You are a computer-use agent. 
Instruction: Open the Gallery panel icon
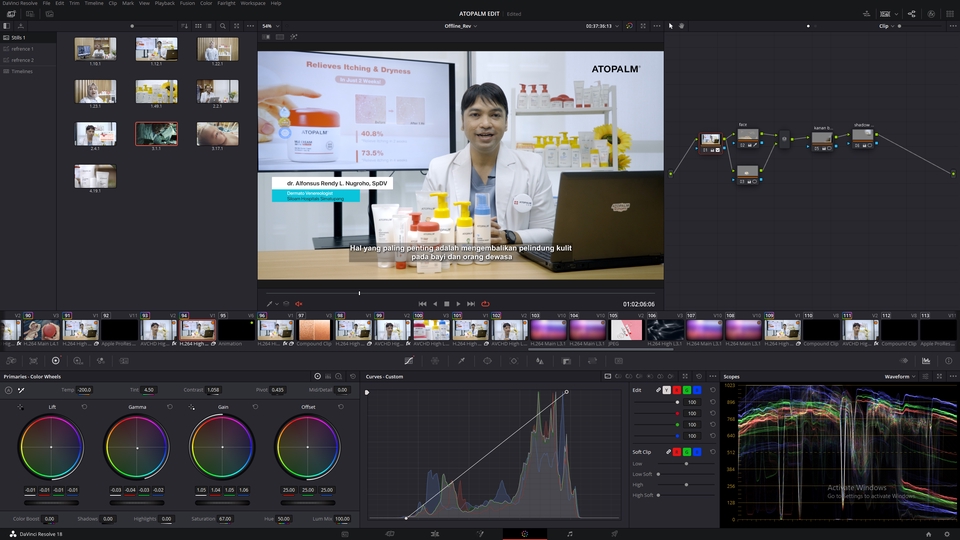11,13
